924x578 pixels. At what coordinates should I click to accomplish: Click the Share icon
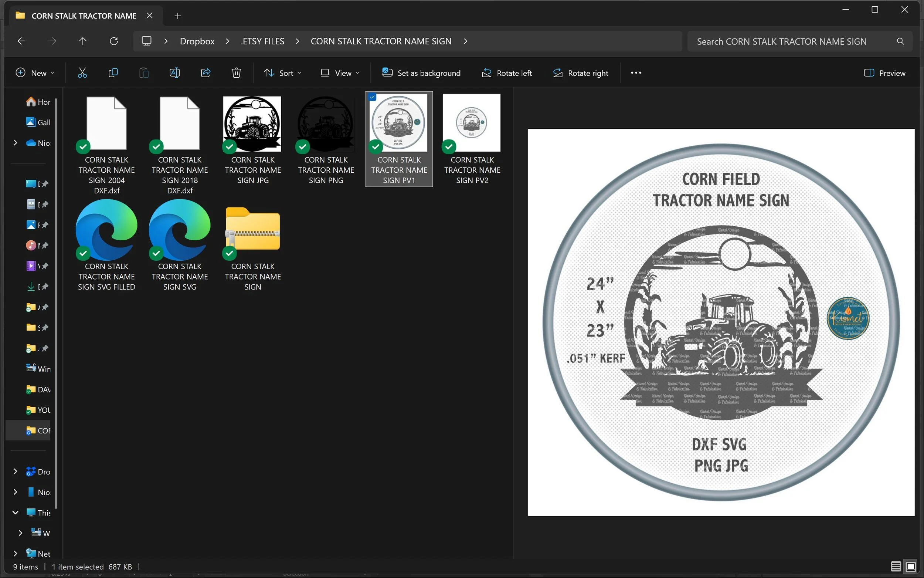(x=205, y=72)
